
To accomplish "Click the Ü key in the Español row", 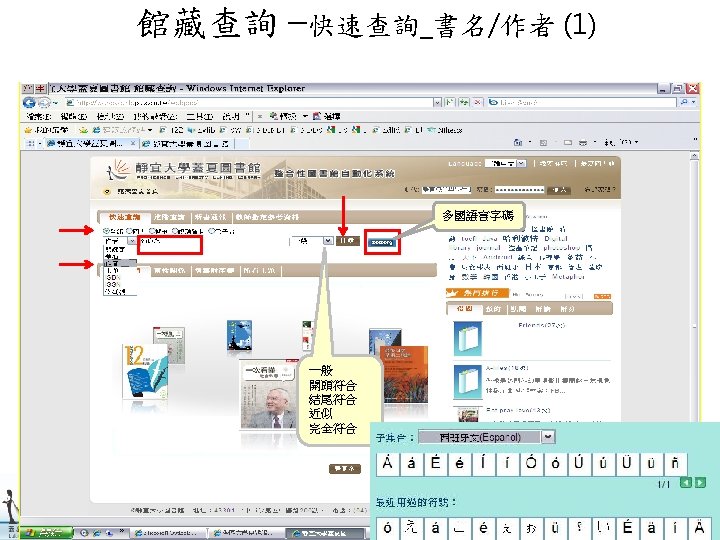I will [x=627, y=463].
